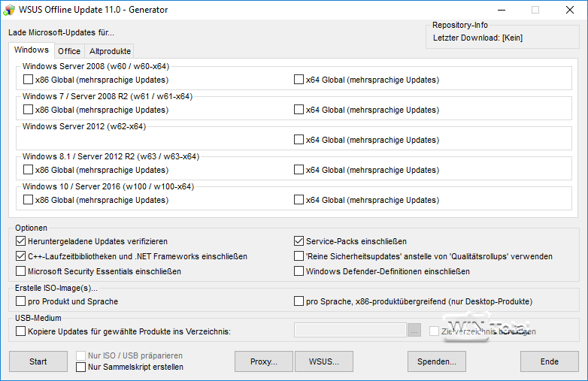Click the WSUS Offline Update title bar icon
This screenshot has width=588, height=381.
(x=9, y=10)
